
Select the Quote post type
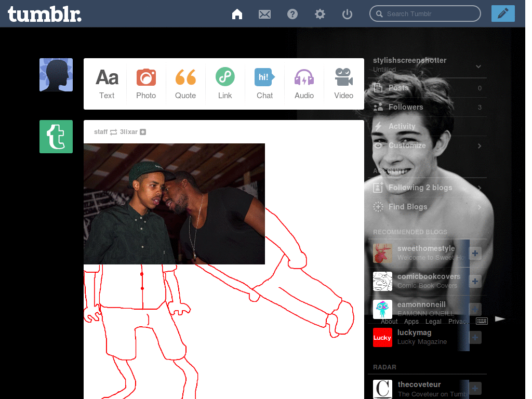point(185,83)
